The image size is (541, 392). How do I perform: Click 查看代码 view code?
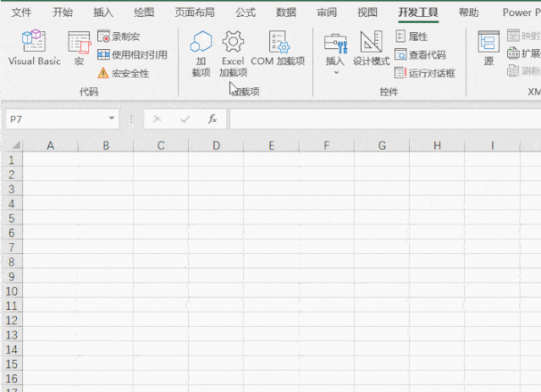[420, 54]
